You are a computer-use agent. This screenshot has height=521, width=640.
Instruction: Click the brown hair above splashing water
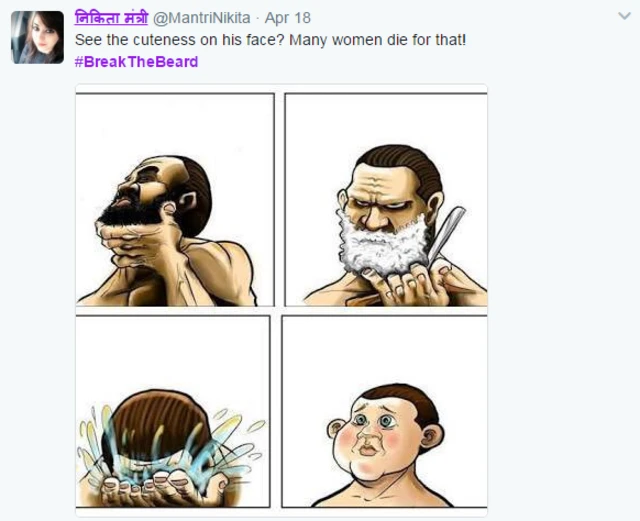159,421
